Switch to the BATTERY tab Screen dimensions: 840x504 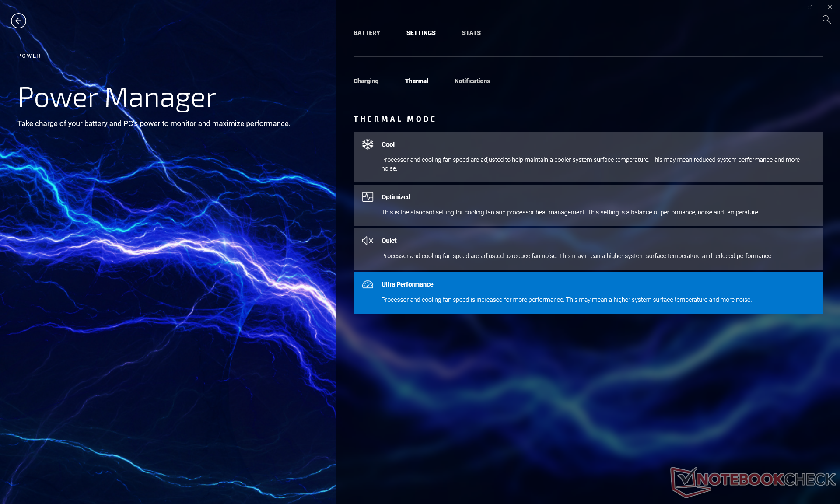click(x=367, y=33)
